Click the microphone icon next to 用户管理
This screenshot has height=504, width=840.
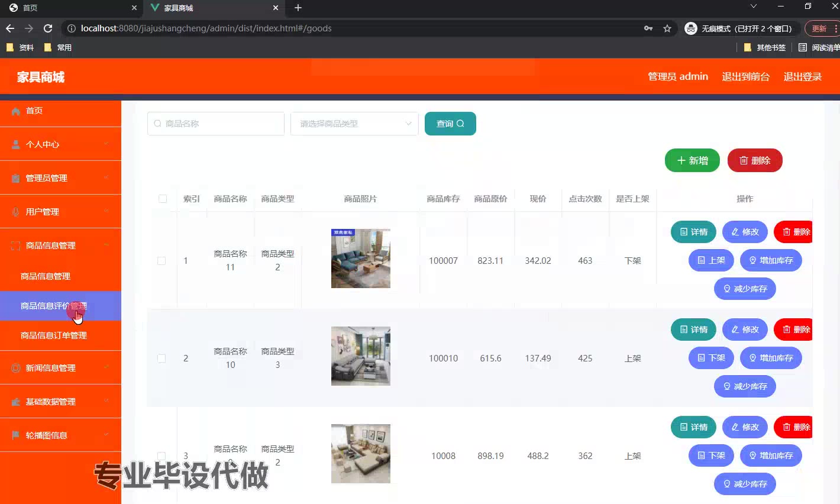click(x=16, y=212)
